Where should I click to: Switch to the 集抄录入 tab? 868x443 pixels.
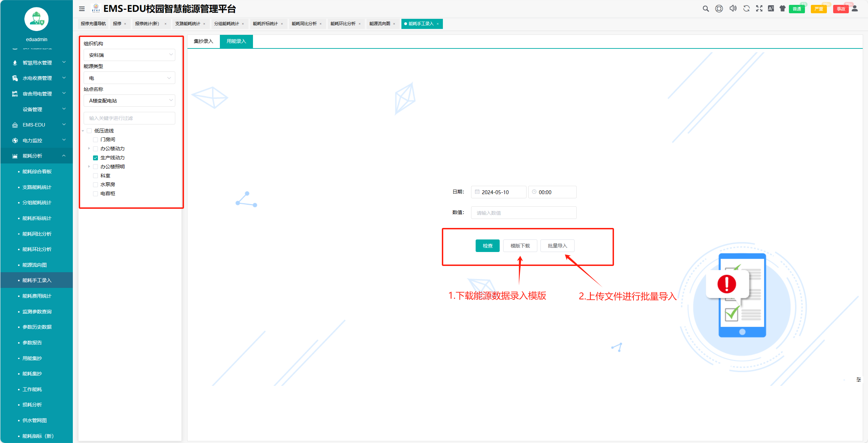(x=203, y=41)
